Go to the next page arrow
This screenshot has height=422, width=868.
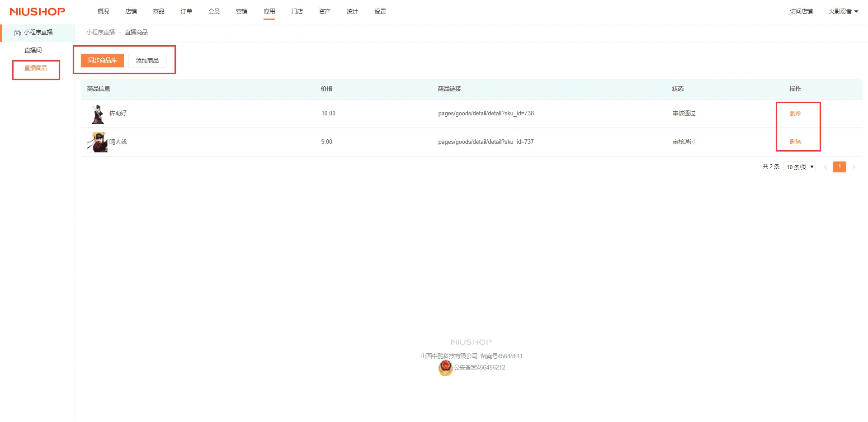tap(854, 167)
